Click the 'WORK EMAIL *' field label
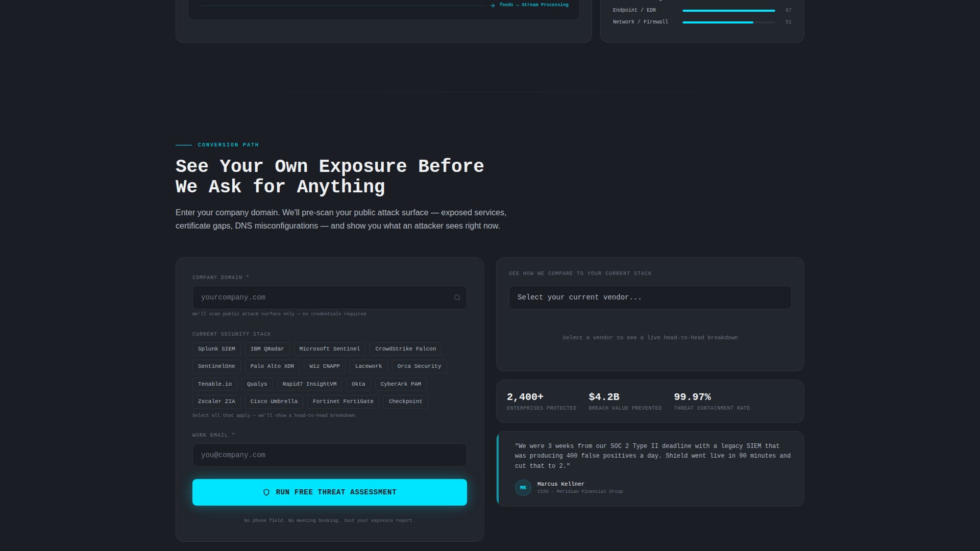980x551 pixels. click(x=213, y=435)
